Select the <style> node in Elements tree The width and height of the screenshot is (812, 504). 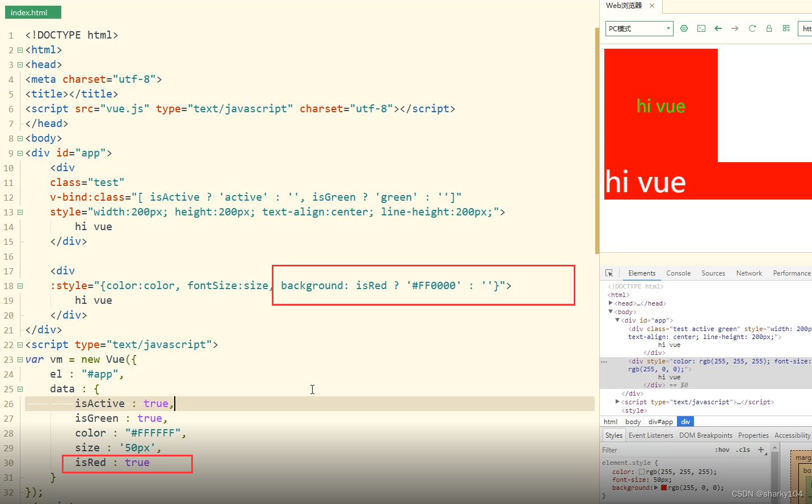point(634,410)
